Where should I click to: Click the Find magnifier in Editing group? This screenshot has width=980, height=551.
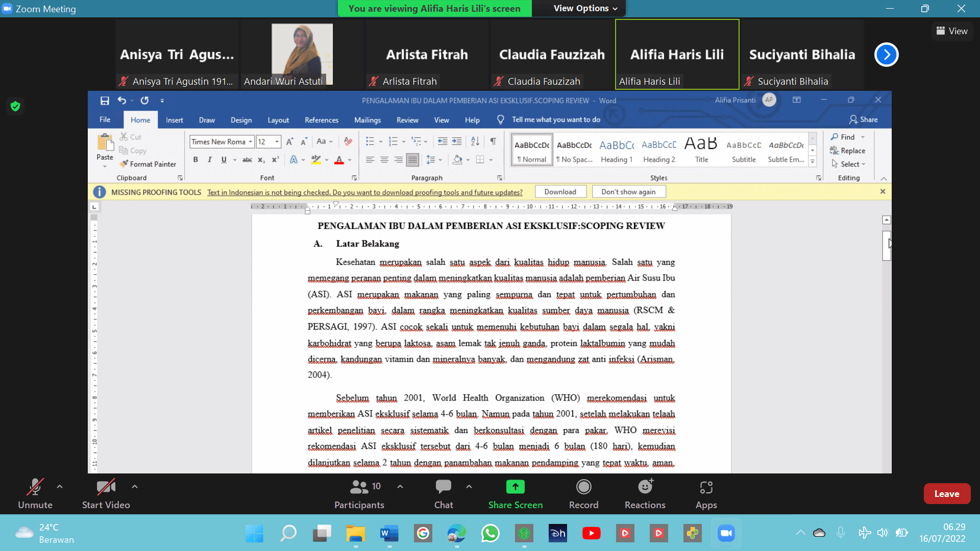[843, 137]
